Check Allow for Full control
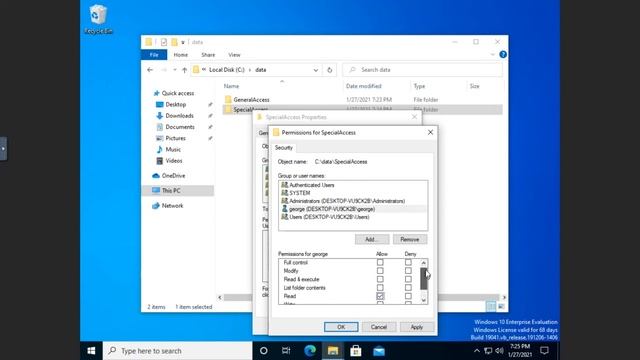Image resolution: width=640 pixels, height=360 pixels. [x=380, y=262]
